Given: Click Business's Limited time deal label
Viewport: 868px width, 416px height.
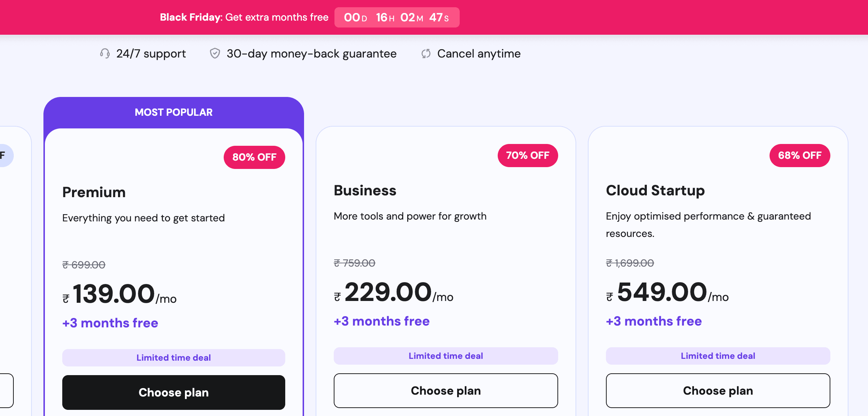Looking at the screenshot, I should [x=446, y=356].
